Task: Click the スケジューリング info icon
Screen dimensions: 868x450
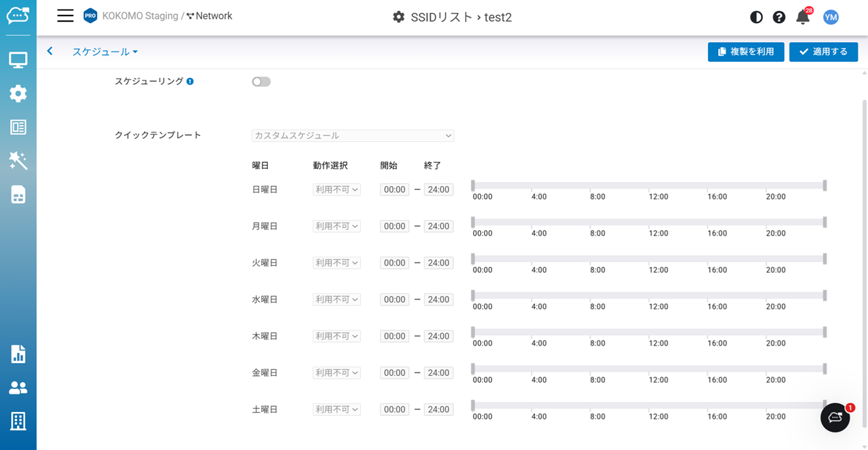Action: pos(190,81)
